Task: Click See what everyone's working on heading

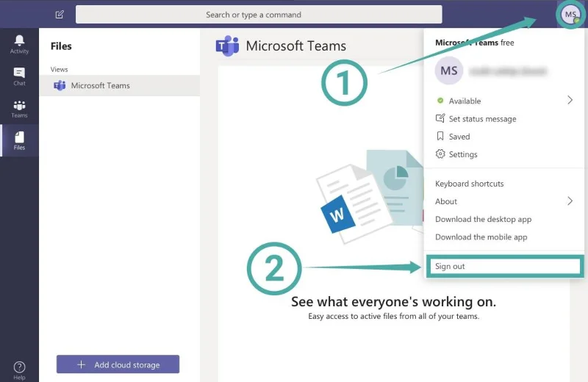Action: (x=393, y=302)
